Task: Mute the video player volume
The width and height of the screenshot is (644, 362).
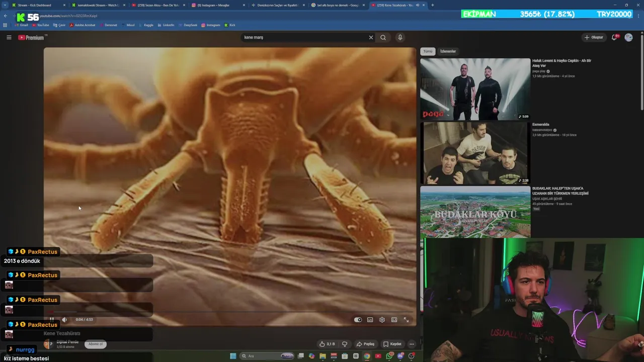Action: pos(64,319)
